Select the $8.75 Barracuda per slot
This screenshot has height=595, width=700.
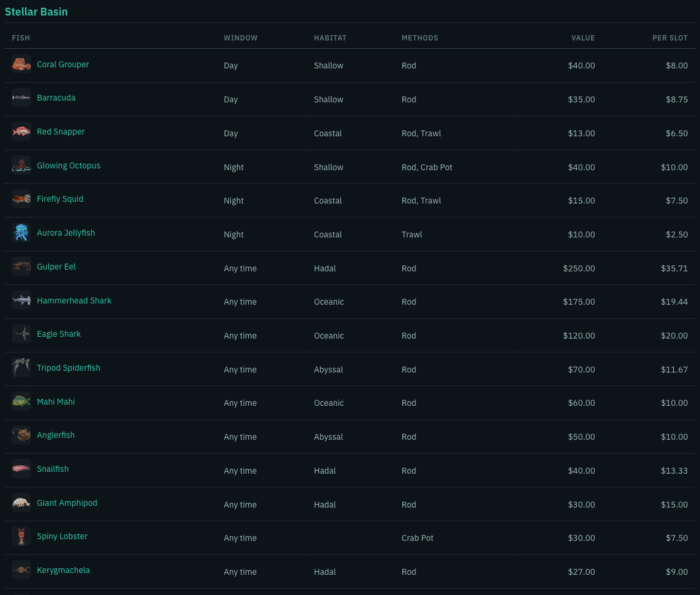tap(676, 99)
